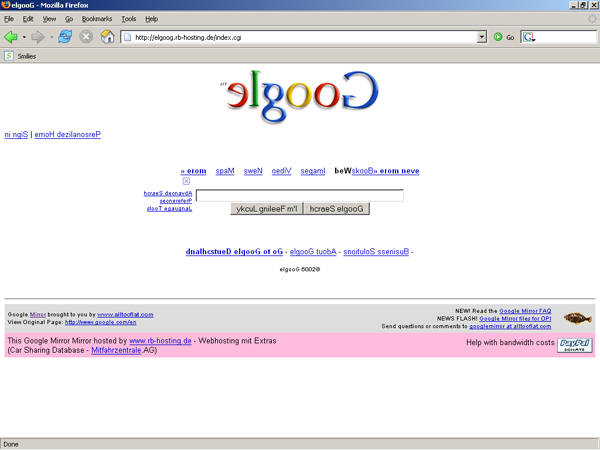The height and width of the screenshot is (450, 600).
Task: Click inside the mirrored search text field
Action: click(299, 196)
